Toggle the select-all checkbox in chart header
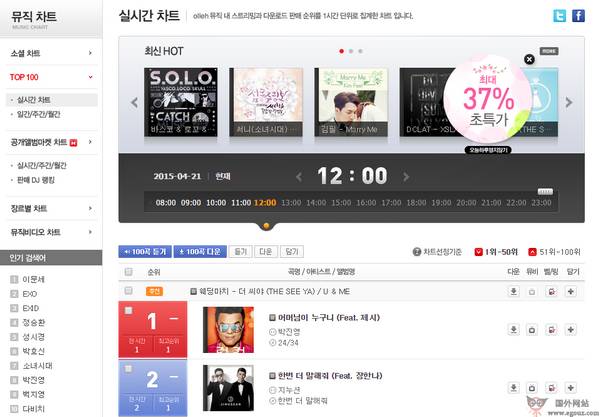600x417 pixels. tap(129, 272)
